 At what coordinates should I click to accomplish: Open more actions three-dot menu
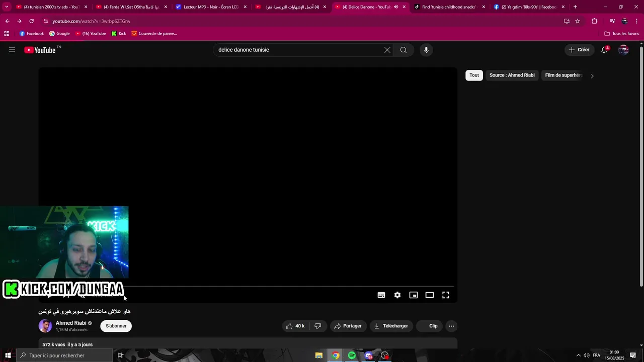(451, 326)
